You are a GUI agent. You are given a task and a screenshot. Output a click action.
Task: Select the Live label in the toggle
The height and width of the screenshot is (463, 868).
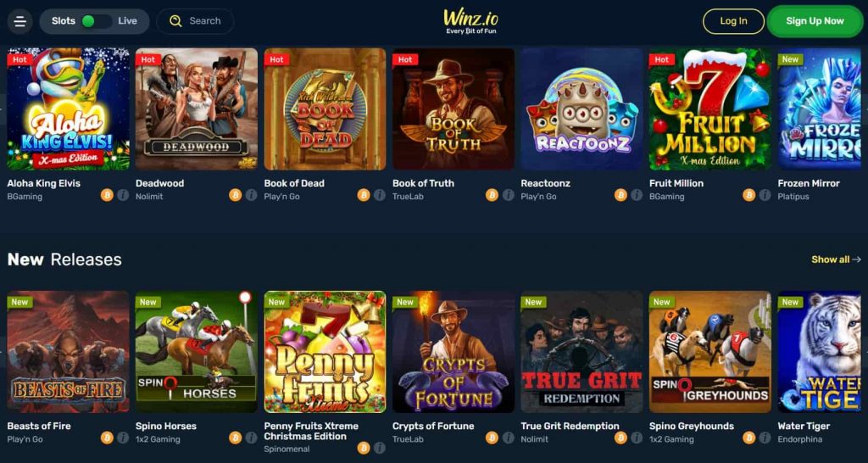[x=127, y=21]
